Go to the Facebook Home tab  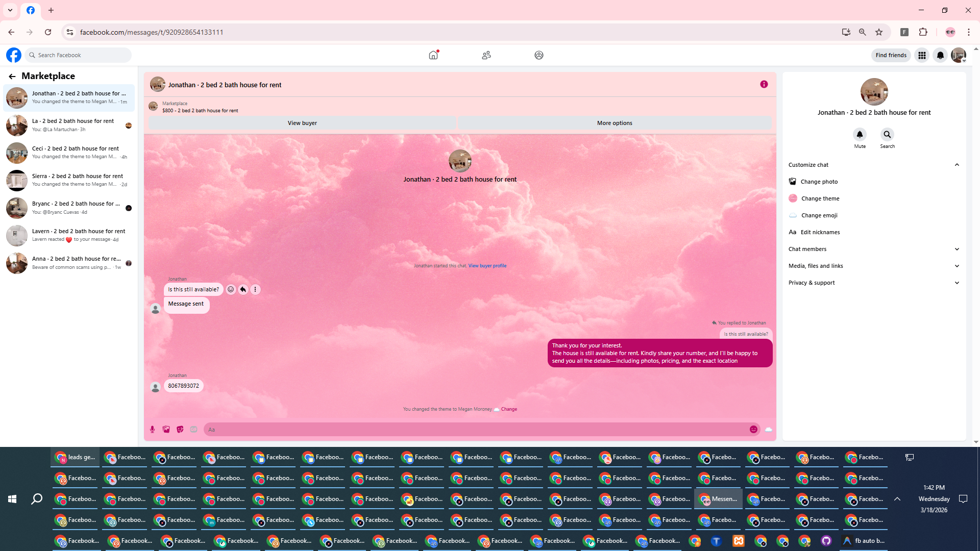pos(433,55)
